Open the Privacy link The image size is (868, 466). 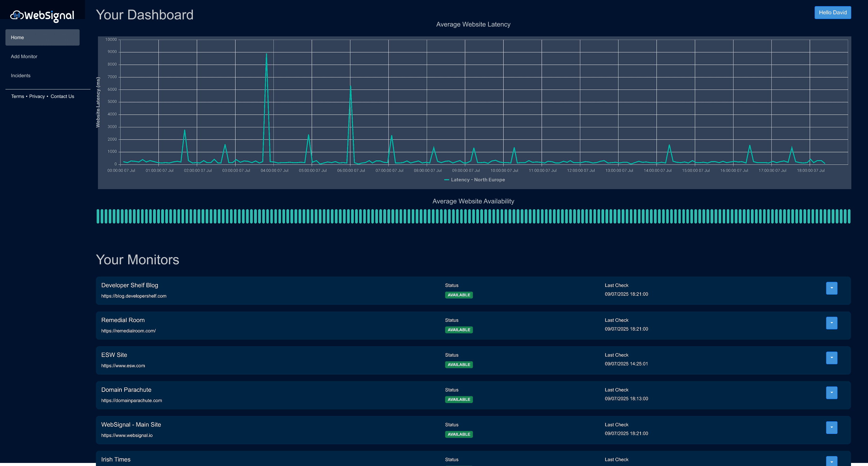tap(37, 96)
